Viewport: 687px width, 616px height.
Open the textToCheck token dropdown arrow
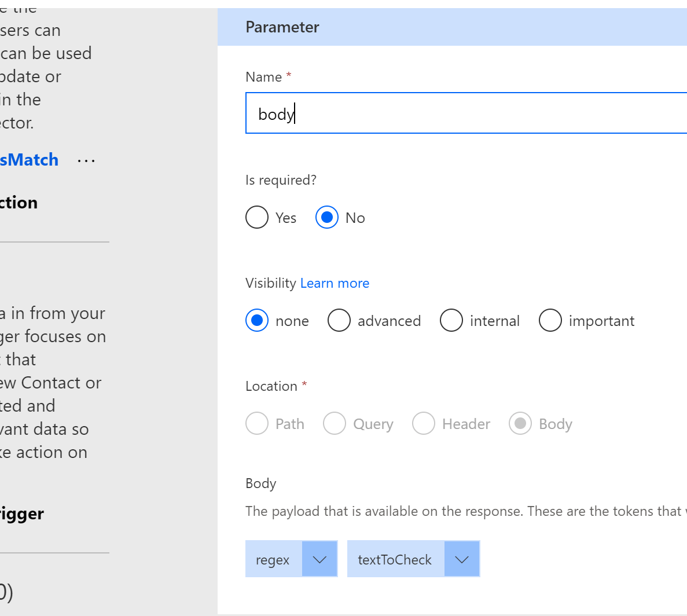click(x=462, y=559)
